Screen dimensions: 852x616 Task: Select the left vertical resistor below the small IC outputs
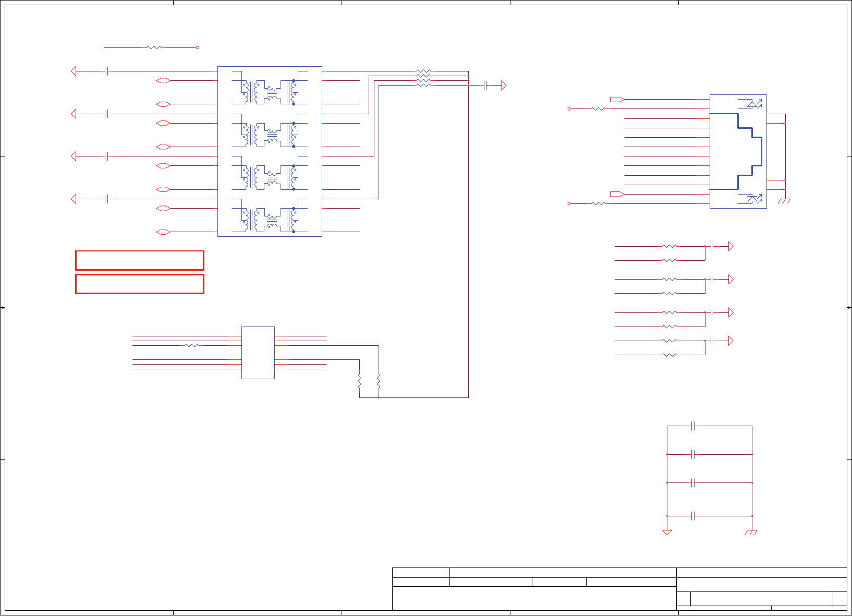click(359, 381)
